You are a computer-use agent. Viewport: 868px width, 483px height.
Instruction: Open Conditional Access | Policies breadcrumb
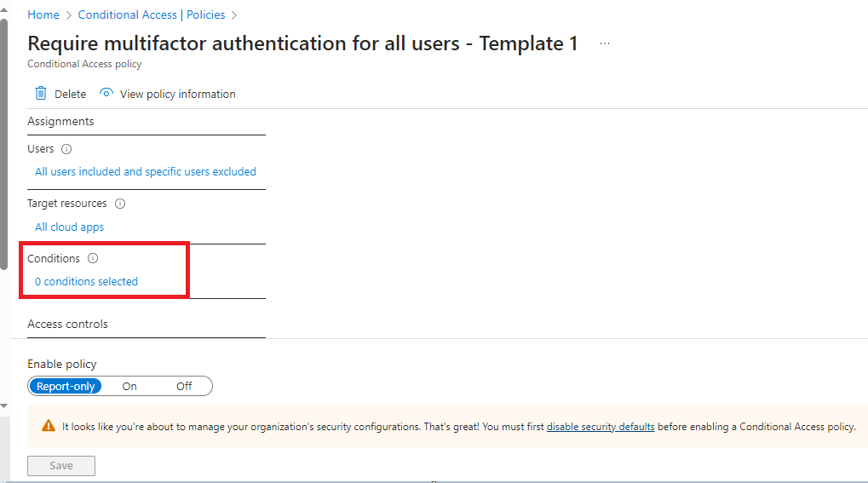(x=152, y=15)
